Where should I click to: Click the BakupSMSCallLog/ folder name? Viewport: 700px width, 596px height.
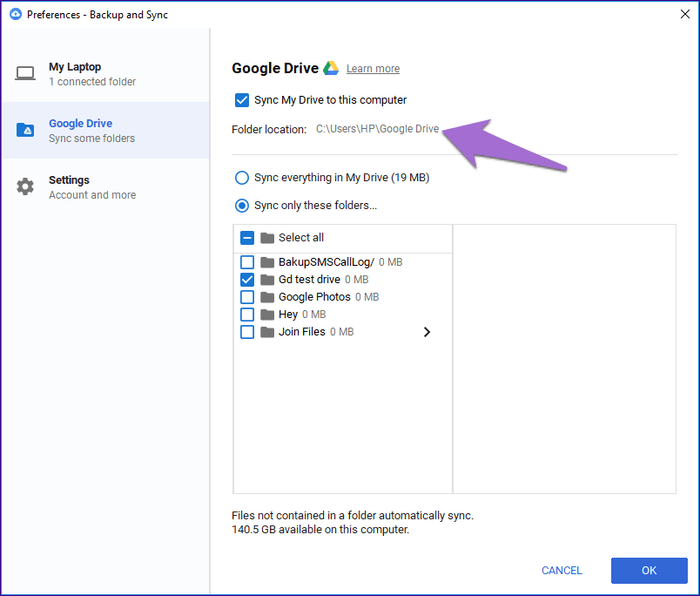326,262
